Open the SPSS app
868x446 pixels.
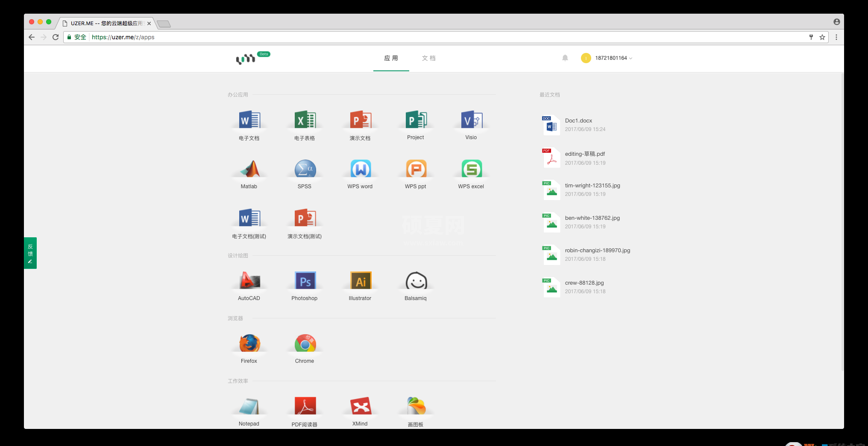[305, 169]
